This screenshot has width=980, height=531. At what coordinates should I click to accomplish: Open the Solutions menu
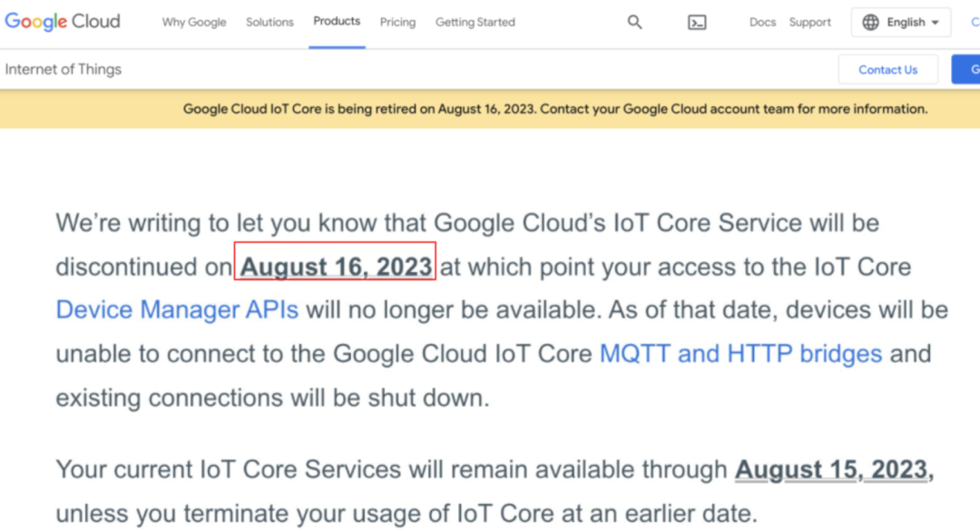(269, 23)
